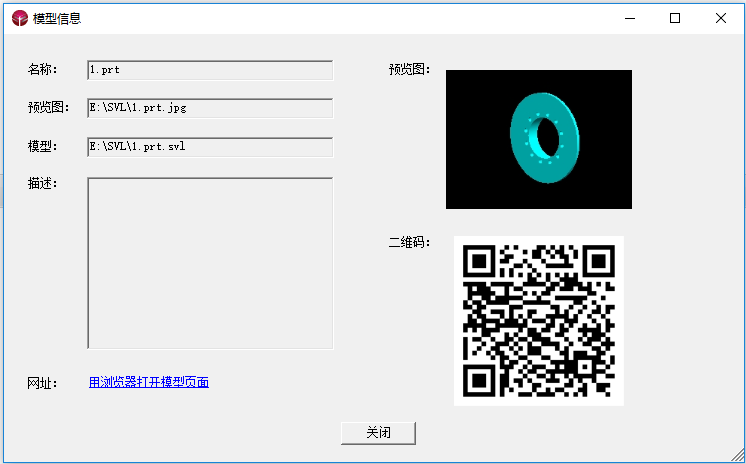Click the QR code image
Viewport: 746px width, 464px height.
point(539,321)
